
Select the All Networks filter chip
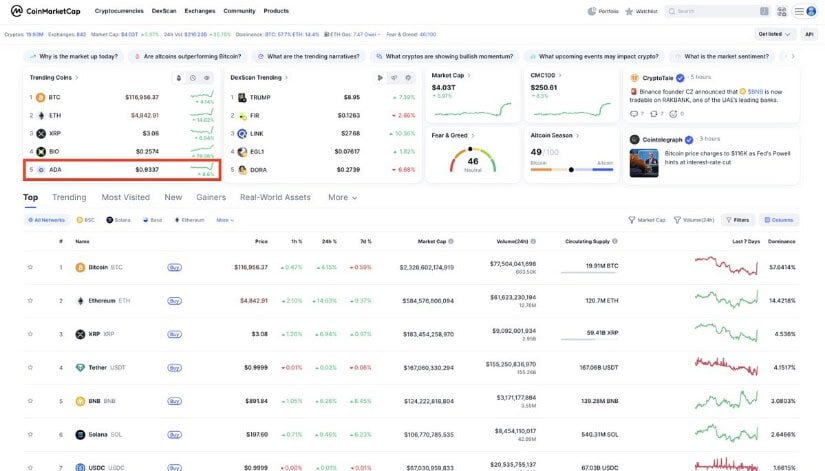point(47,220)
